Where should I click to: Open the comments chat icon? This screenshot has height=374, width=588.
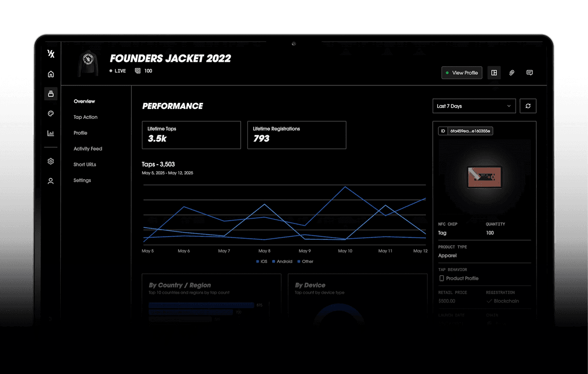(x=529, y=73)
